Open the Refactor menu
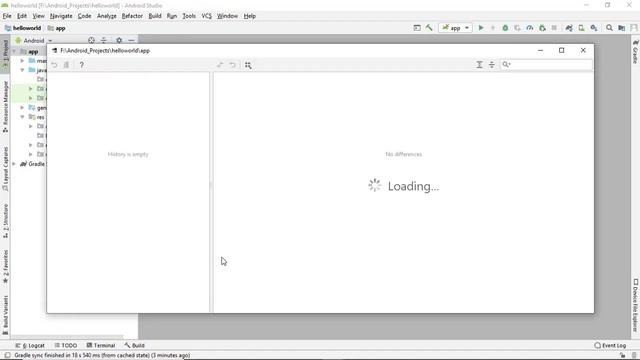 coord(132,16)
